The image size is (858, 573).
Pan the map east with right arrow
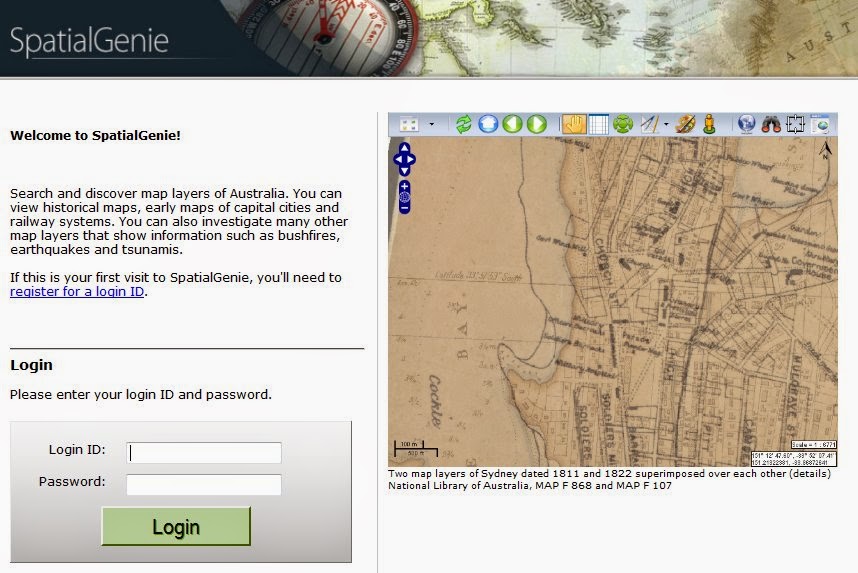411,159
